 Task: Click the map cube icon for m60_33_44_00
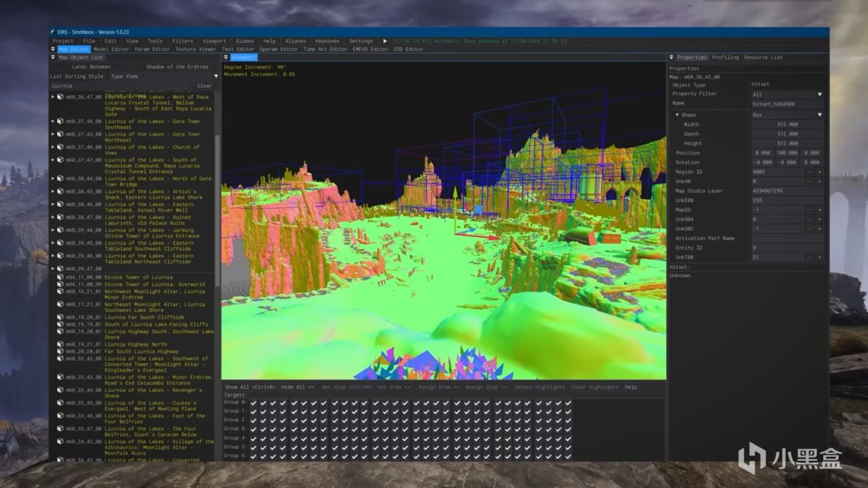[x=60, y=390]
